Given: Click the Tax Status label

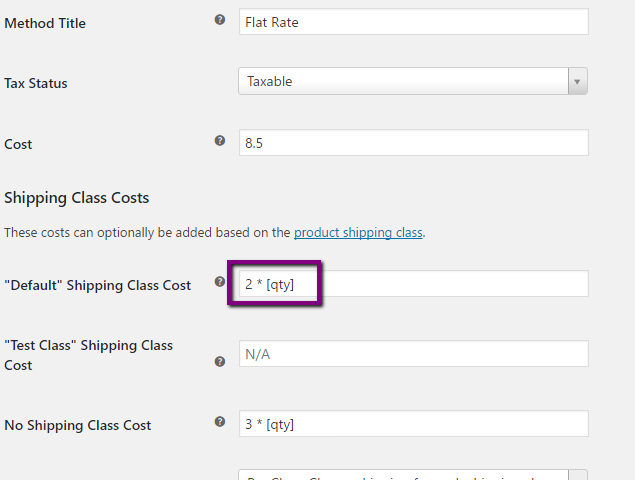Looking at the screenshot, I should tap(36, 83).
